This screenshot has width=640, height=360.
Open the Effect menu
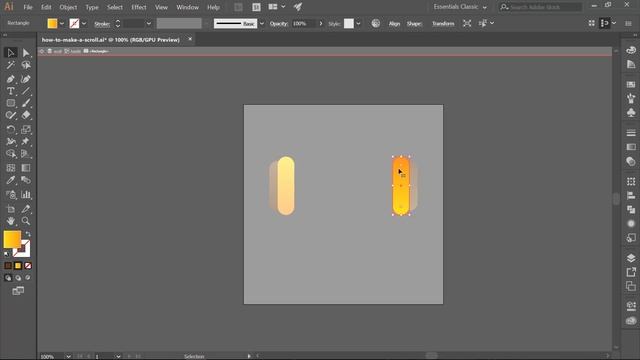tap(139, 7)
